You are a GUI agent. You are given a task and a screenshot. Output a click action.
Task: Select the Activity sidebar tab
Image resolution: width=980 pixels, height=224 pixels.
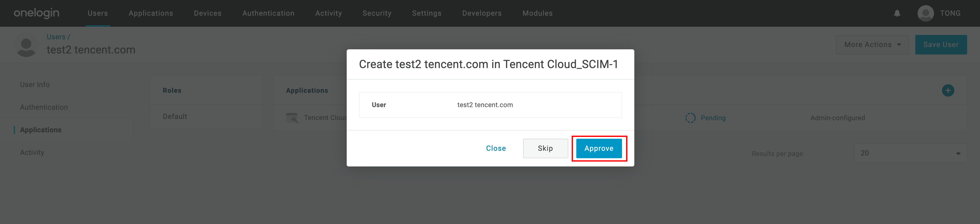click(x=32, y=153)
